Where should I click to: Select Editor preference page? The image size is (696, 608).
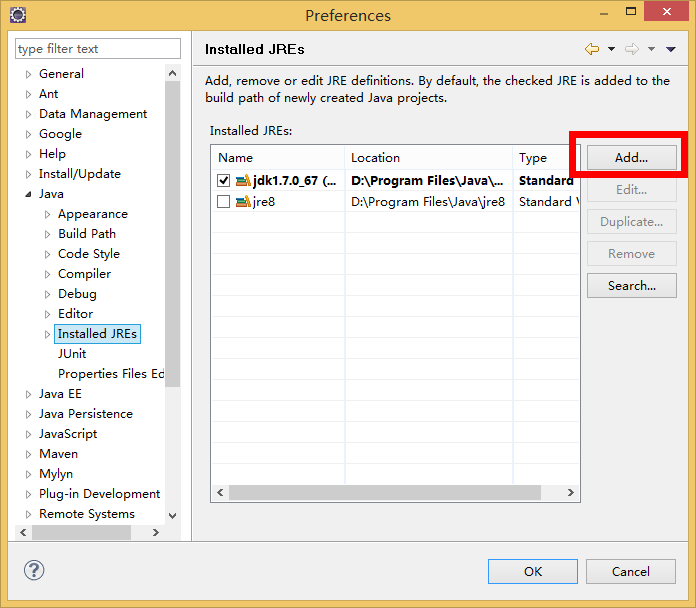coord(75,314)
